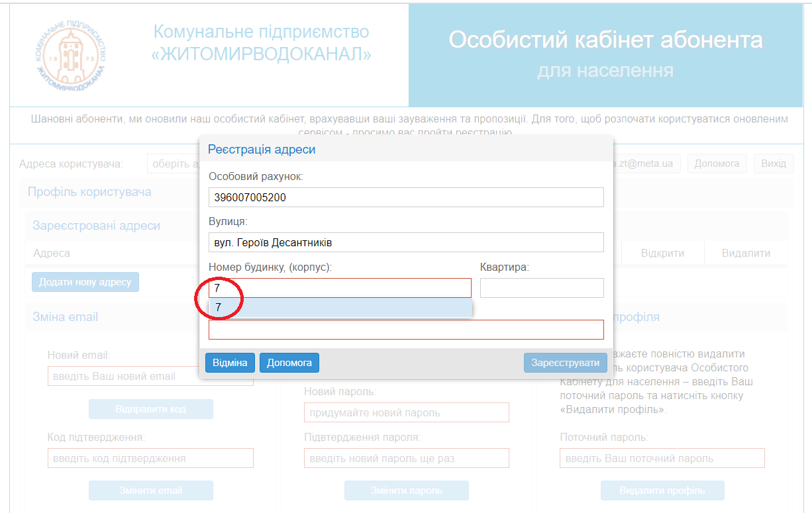Click the Zhytomyrvodokanal round logo

pyautogui.click(x=70, y=56)
